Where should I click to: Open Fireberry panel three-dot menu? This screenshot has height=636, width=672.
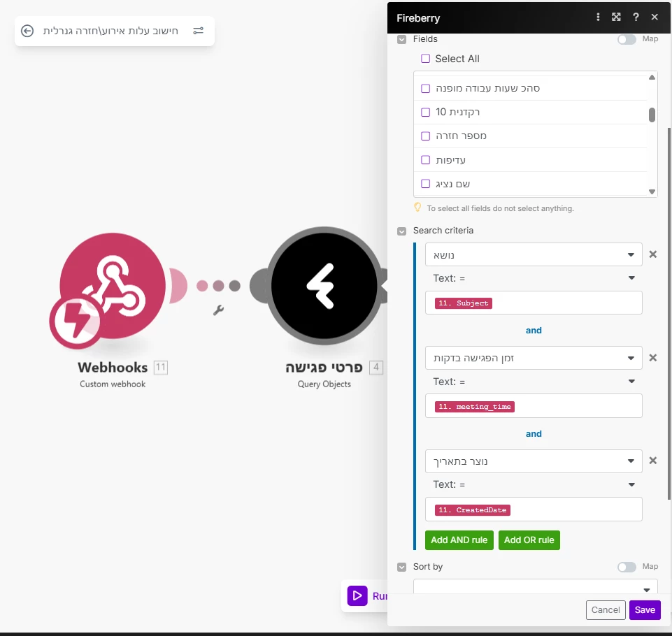(598, 17)
